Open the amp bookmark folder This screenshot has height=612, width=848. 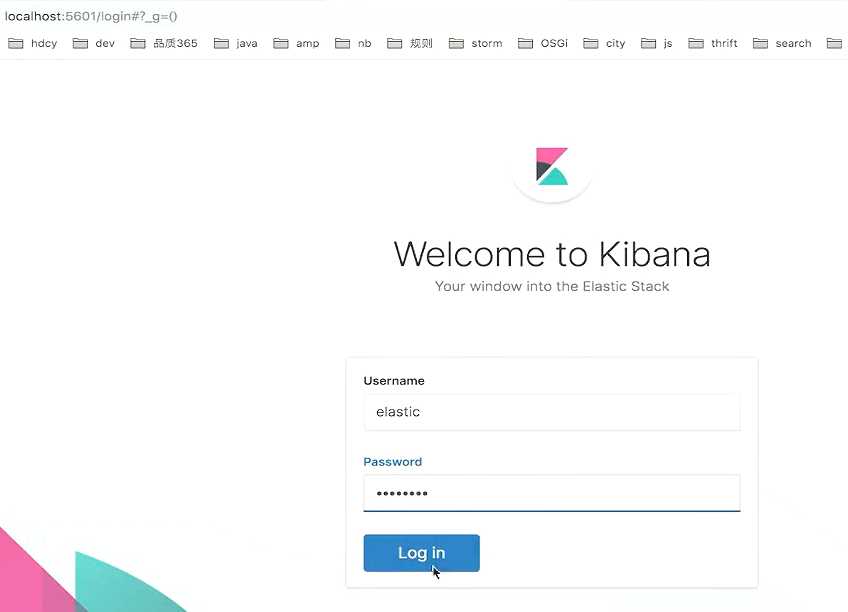pos(296,43)
